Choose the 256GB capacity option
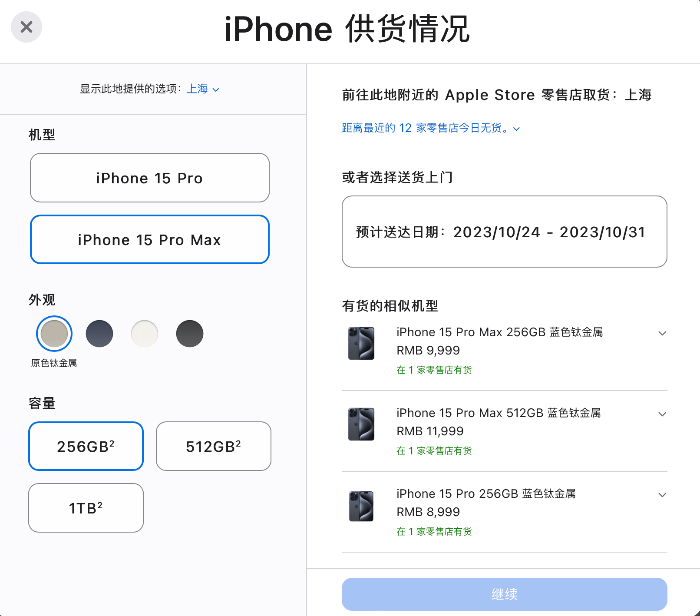The width and height of the screenshot is (700, 616). 86,446
